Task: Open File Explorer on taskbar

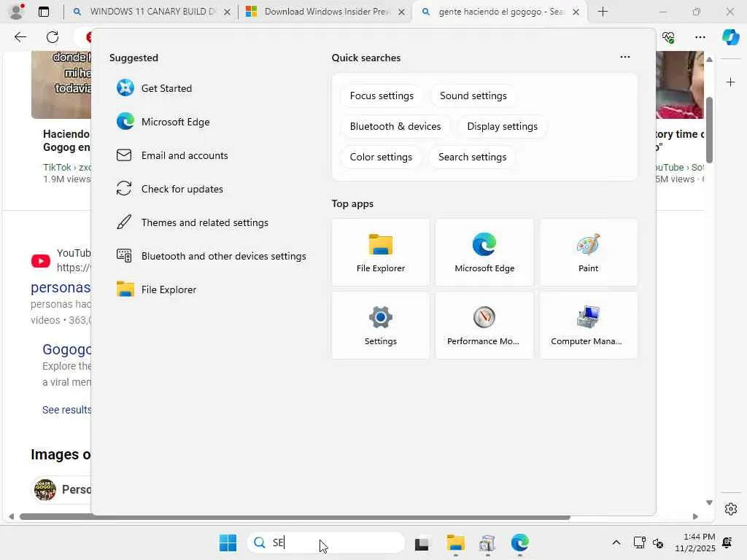Action: pos(455,542)
